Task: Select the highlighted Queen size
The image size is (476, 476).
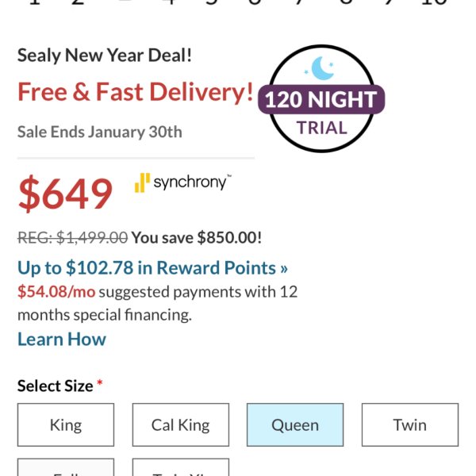Action: coord(295,424)
